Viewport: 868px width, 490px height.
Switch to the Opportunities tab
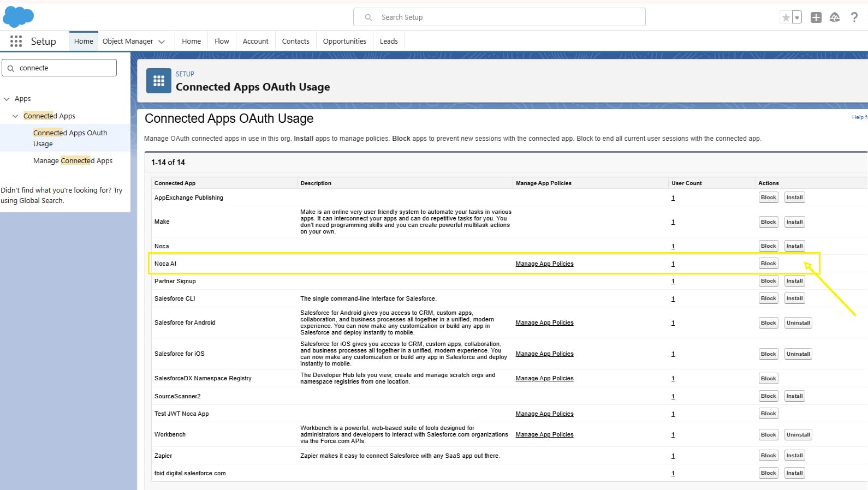pos(344,41)
